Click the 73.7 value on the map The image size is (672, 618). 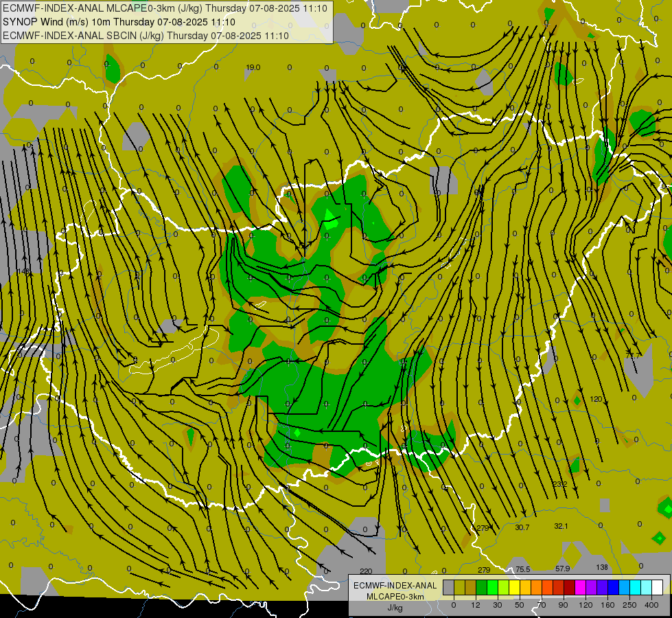633,356
